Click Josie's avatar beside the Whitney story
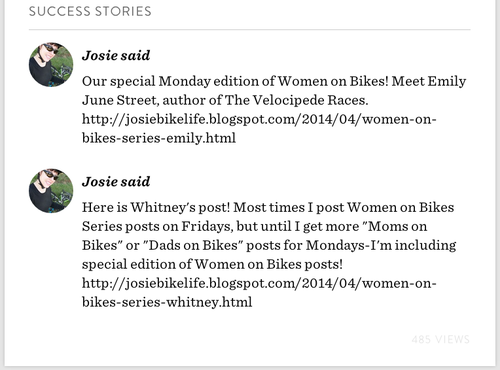The width and height of the screenshot is (500, 370). [x=51, y=191]
